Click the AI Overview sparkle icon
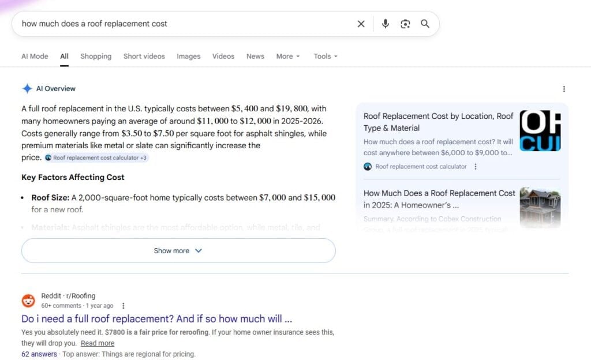591x364 pixels. 27,88
